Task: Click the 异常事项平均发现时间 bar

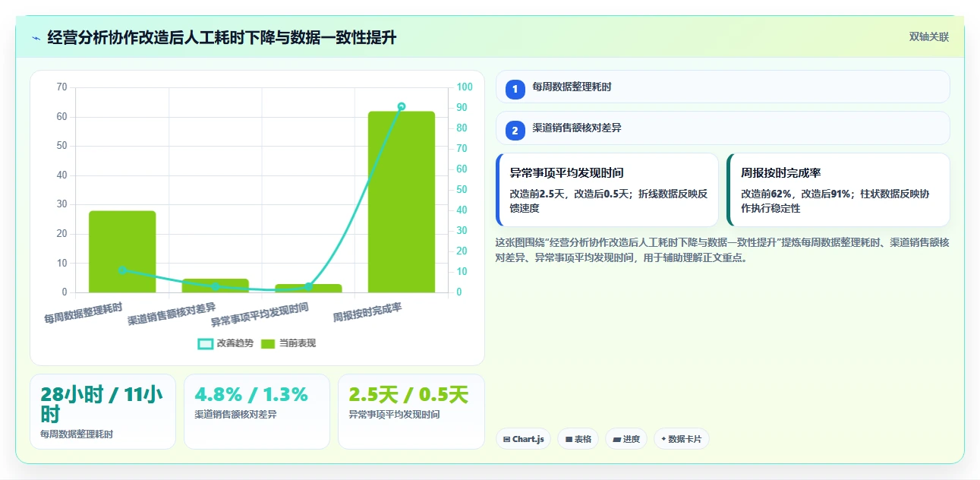Action: 308,288
